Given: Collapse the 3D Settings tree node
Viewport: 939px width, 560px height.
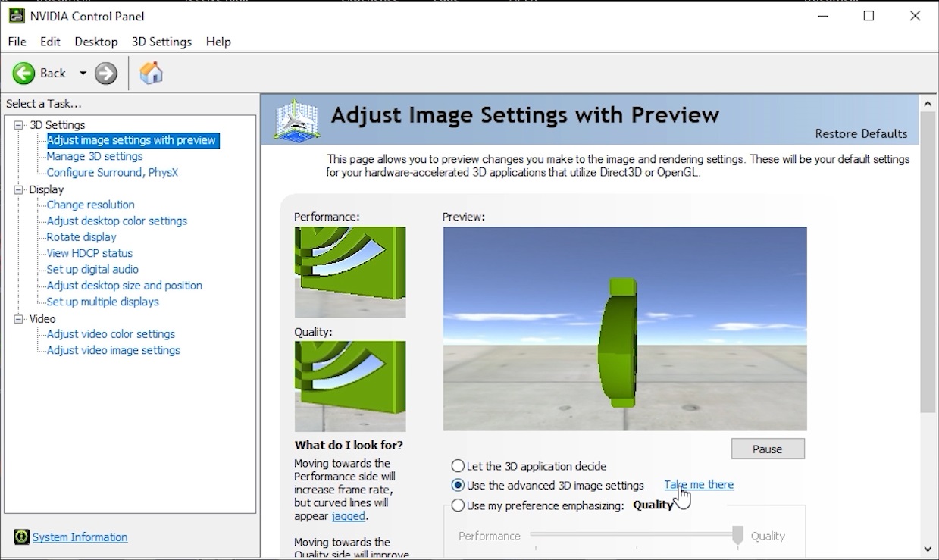Looking at the screenshot, I should 19,125.
